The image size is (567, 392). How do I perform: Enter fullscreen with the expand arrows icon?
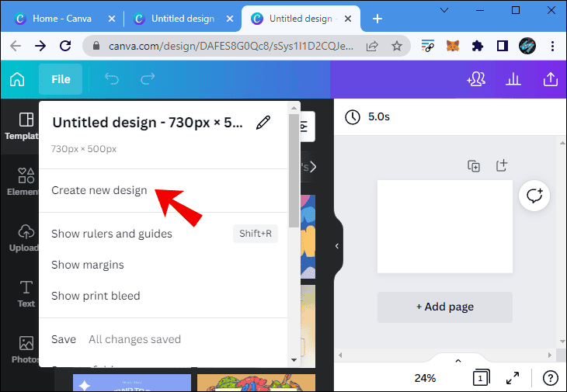513,378
